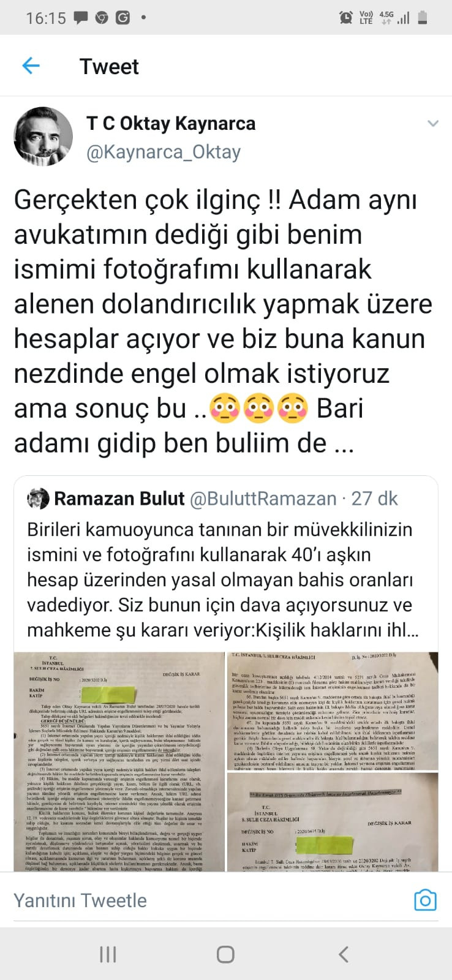Open the left court document image

pos(119,762)
